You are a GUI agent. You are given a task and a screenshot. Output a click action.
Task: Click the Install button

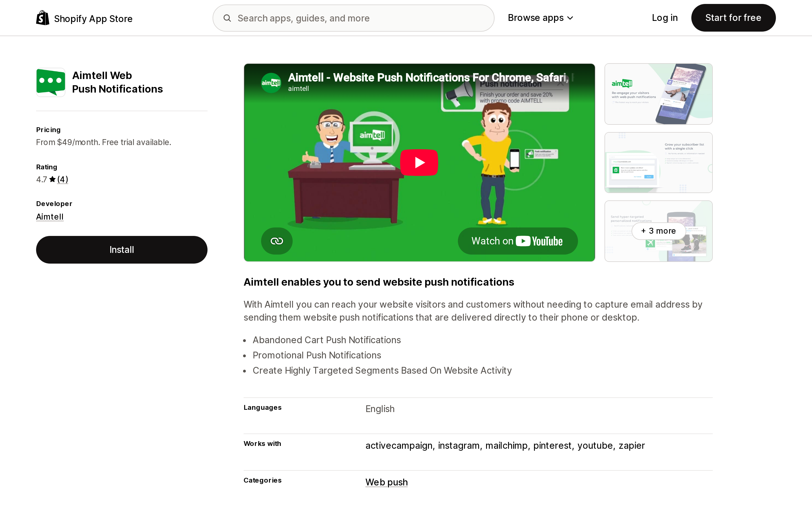click(122, 250)
